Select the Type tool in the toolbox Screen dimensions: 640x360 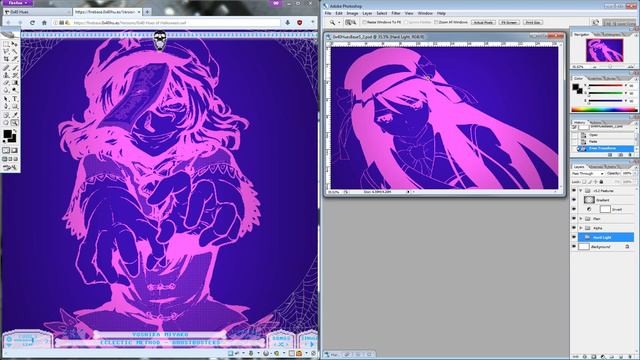click(x=15, y=99)
